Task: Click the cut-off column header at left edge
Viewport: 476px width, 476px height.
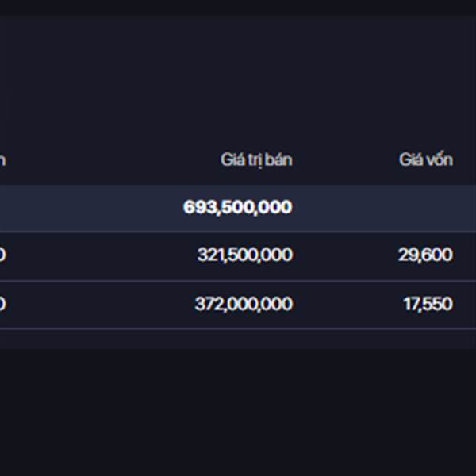Action: point(2,159)
